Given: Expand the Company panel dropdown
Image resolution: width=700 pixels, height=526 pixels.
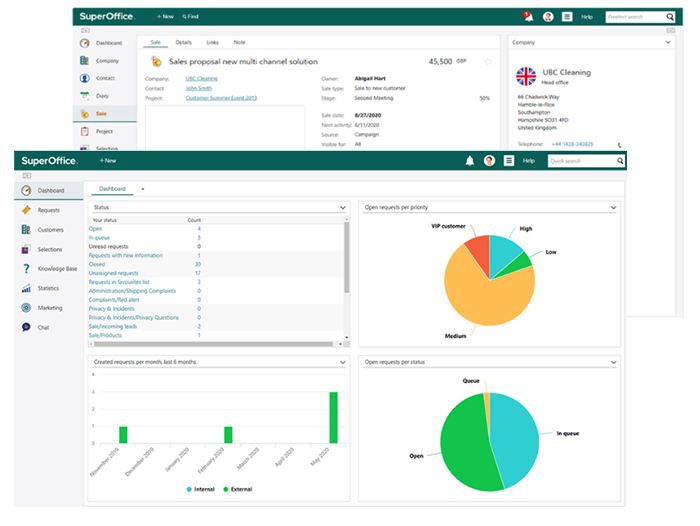Looking at the screenshot, I should [668, 43].
